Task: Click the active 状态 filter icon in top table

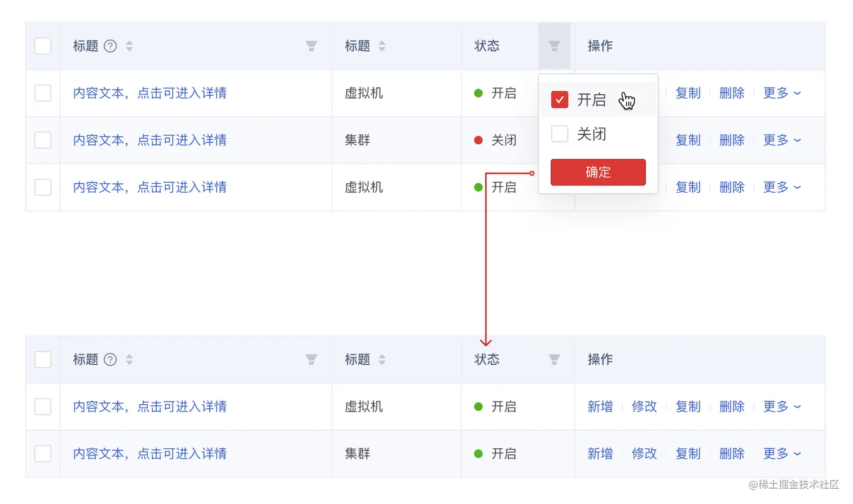Action: [x=555, y=46]
